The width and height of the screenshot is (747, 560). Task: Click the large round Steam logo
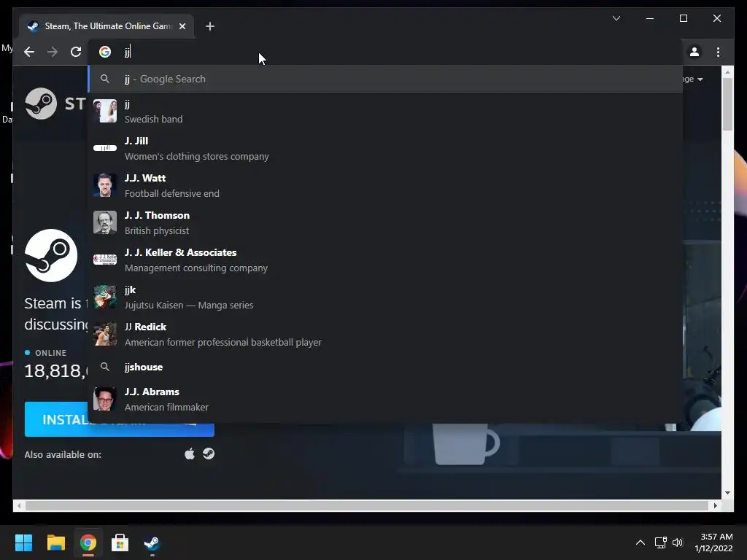(51, 255)
